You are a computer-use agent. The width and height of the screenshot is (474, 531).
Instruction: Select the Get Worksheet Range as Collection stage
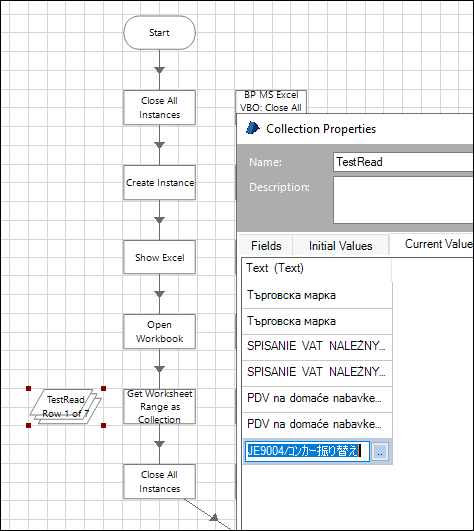[159, 406]
